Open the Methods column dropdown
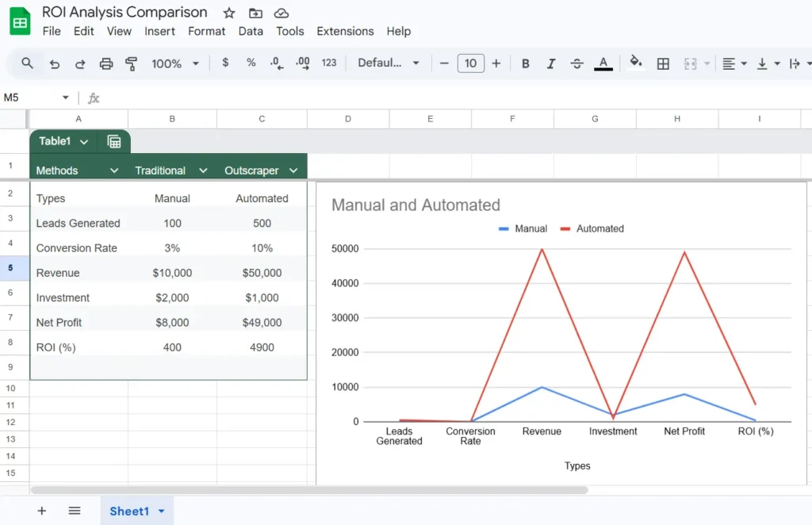 point(114,171)
